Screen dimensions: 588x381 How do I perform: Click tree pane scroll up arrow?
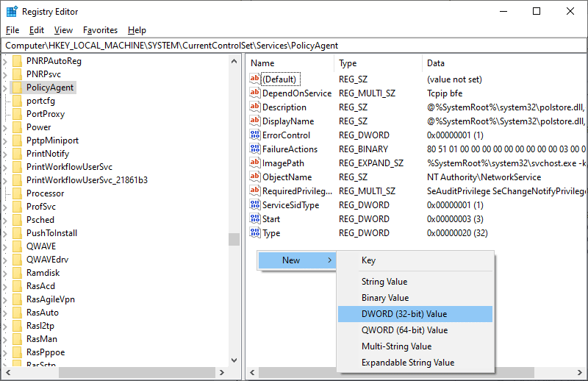[x=234, y=61]
